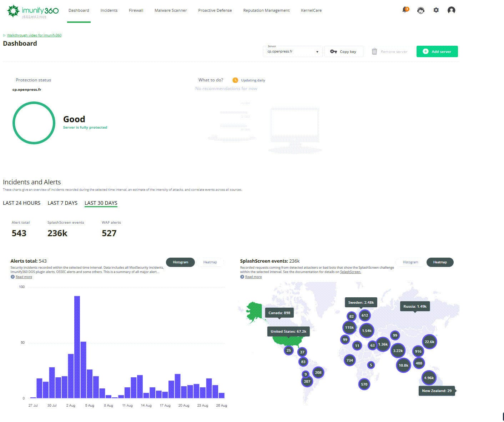Click the play icon beside Walkthrough video link

4,35
